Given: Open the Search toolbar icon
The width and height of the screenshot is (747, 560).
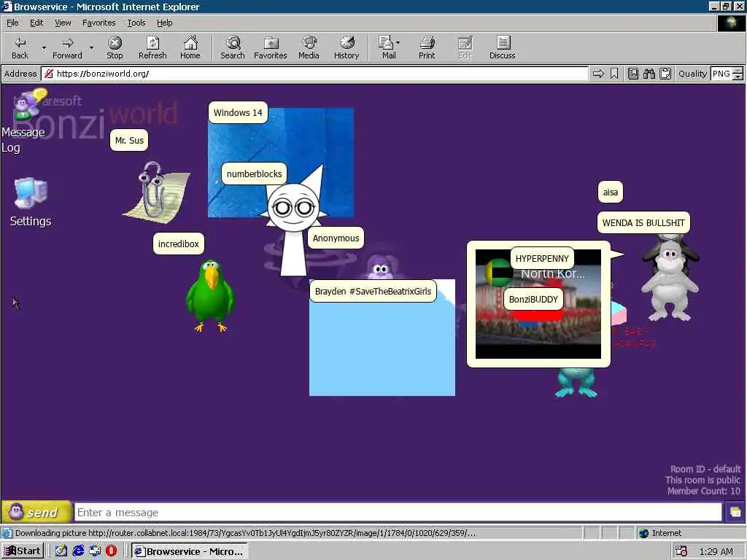Looking at the screenshot, I should [x=233, y=48].
